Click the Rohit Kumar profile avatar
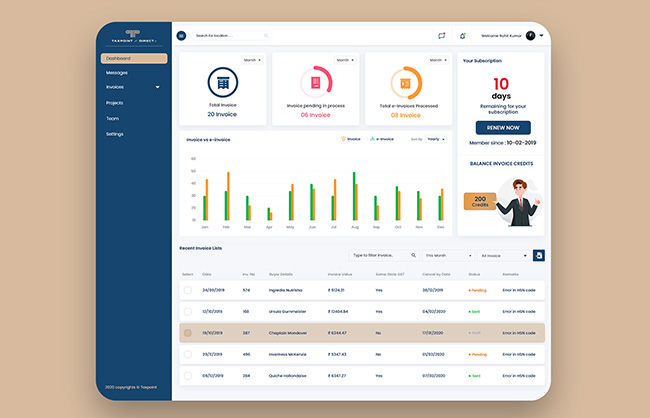 click(x=530, y=35)
